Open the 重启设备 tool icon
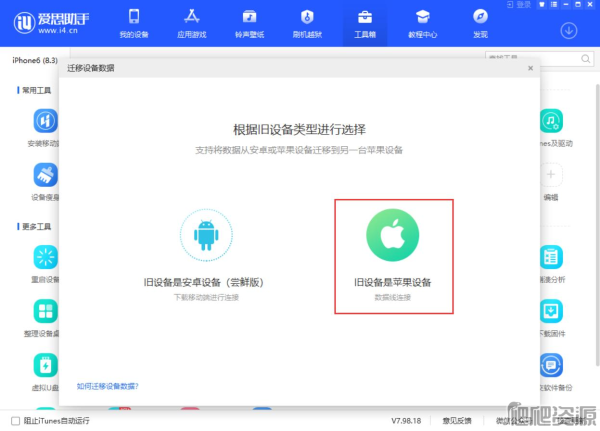Screen dimensions: 600x431 click(46, 257)
